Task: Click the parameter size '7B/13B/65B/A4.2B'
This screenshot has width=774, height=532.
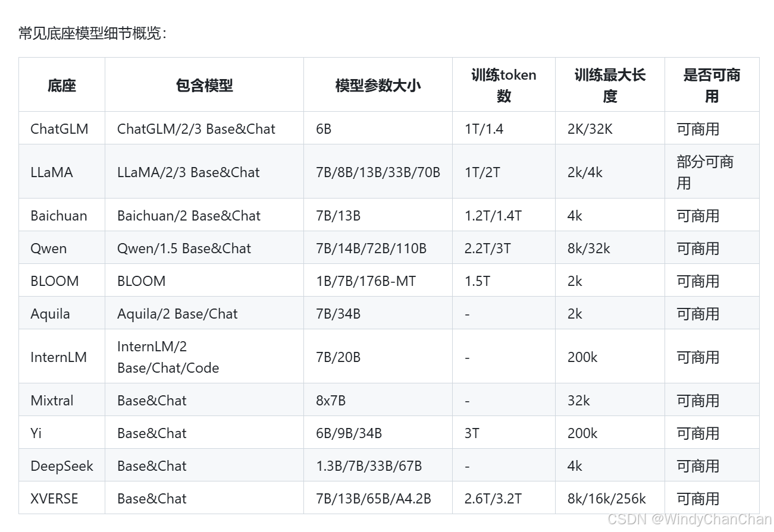Action: tap(374, 499)
